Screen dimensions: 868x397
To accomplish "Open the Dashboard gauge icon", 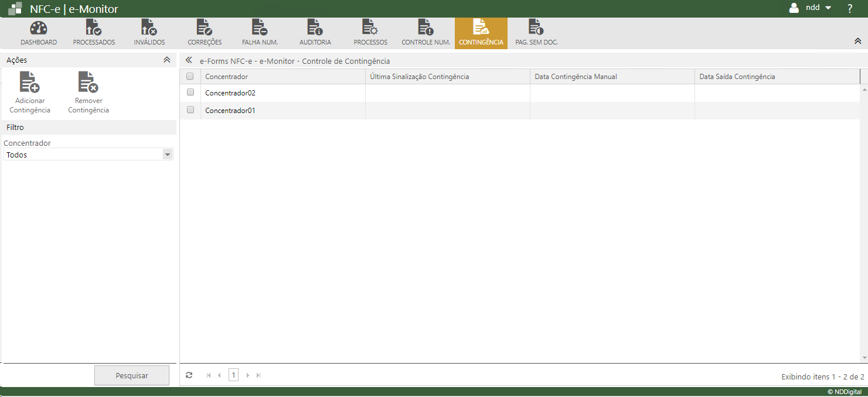I will (x=39, y=28).
